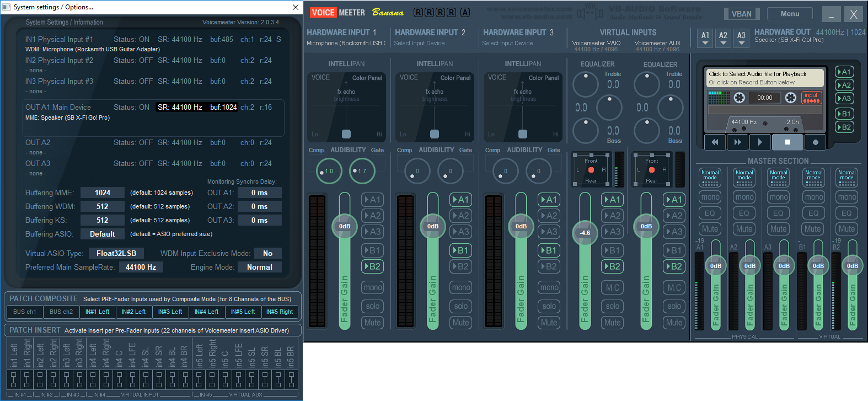Route the cassette player to bus A1
The width and height of the screenshot is (868, 401).
tap(844, 72)
